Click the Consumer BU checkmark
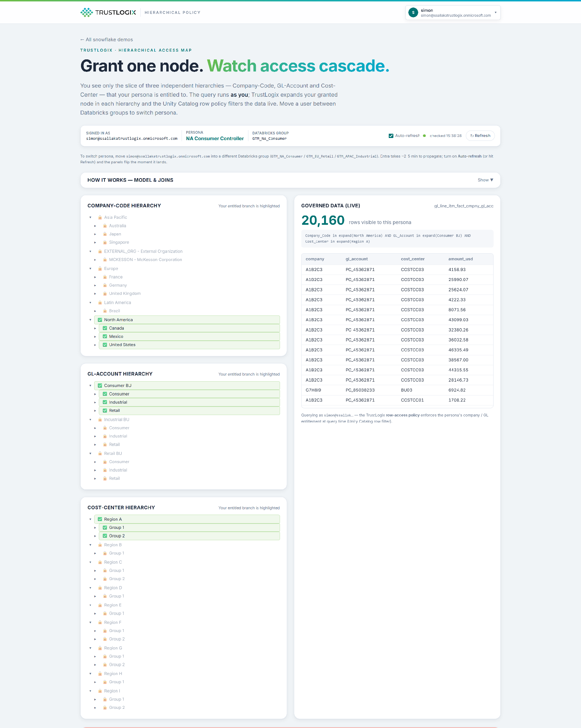Image resolution: width=581 pixels, height=728 pixels. [x=100, y=386]
